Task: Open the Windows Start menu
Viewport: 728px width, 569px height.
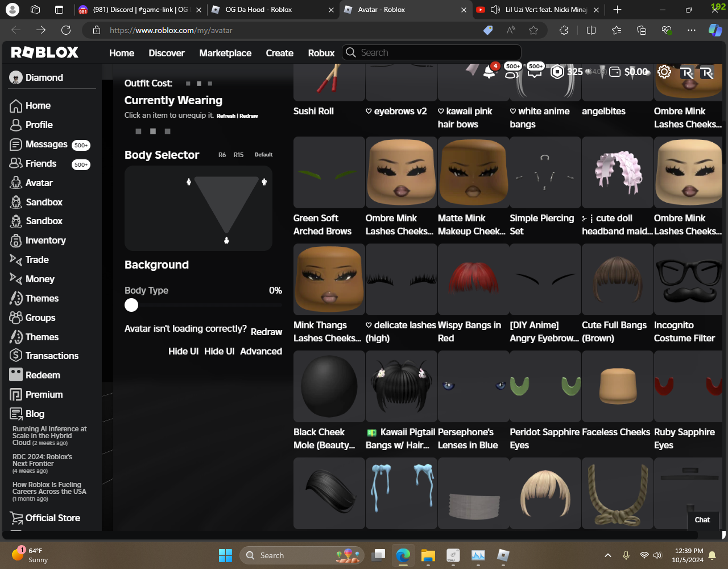Action: pos(225,555)
